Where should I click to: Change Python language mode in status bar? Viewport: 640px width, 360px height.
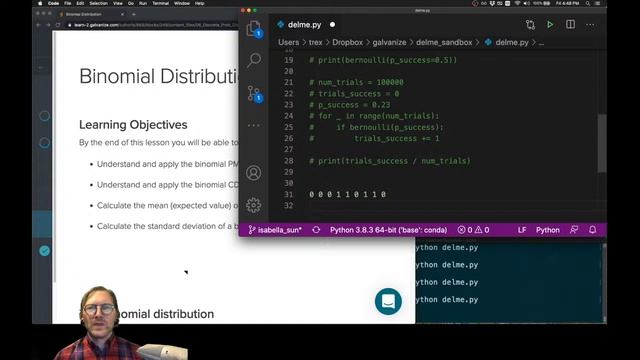pyautogui.click(x=548, y=230)
